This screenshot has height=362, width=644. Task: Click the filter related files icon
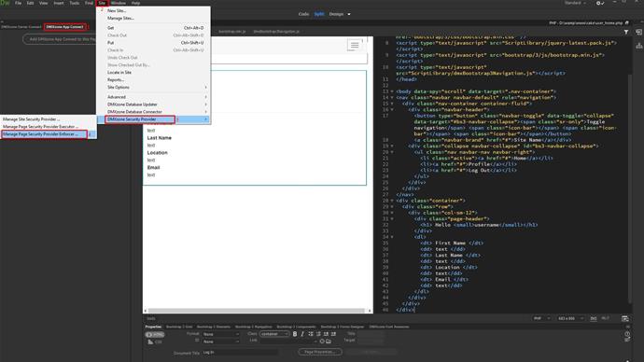point(626,32)
